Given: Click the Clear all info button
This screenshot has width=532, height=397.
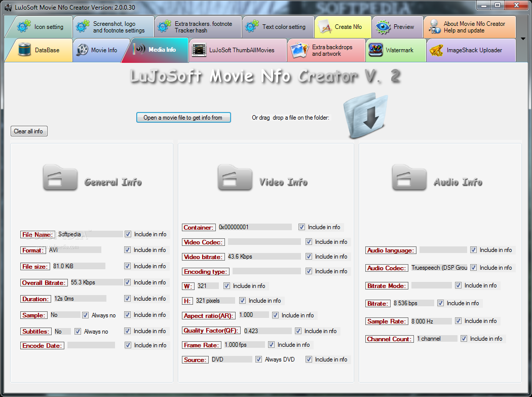Looking at the screenshot, I should (x=29, y=131).
